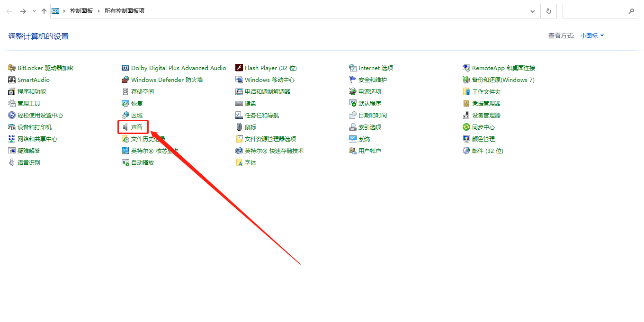
Task: Click the 语音识别 microphone icon
Action: click(x=12, y=163)
